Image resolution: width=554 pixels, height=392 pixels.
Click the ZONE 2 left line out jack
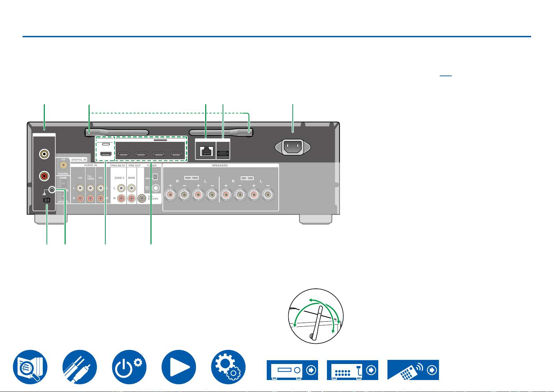pos(121,188)
